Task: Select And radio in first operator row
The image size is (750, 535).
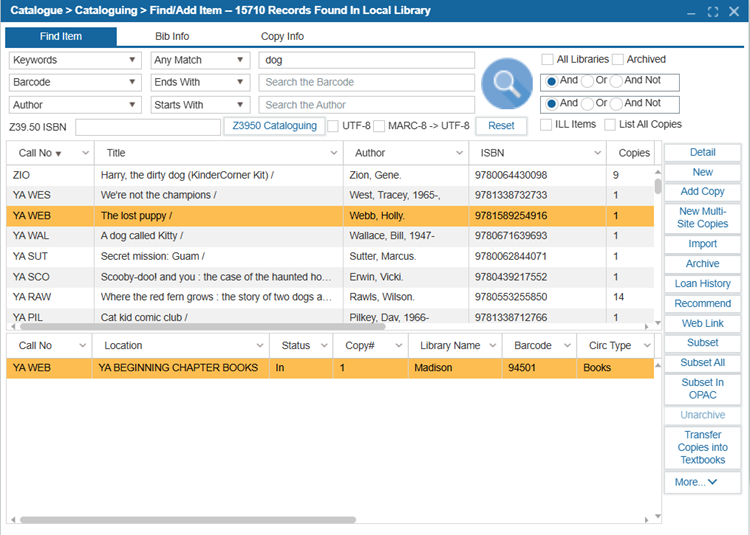Action: click(x=551, y=81)
